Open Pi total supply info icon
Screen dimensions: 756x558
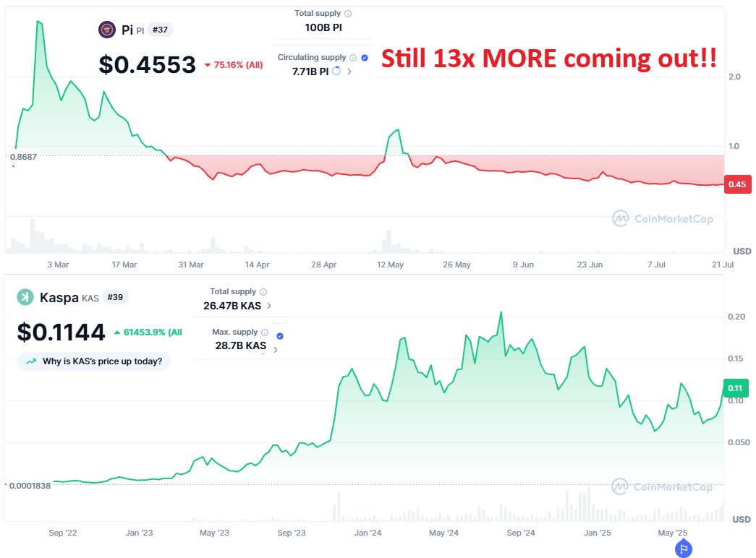(x=348, y=14)
